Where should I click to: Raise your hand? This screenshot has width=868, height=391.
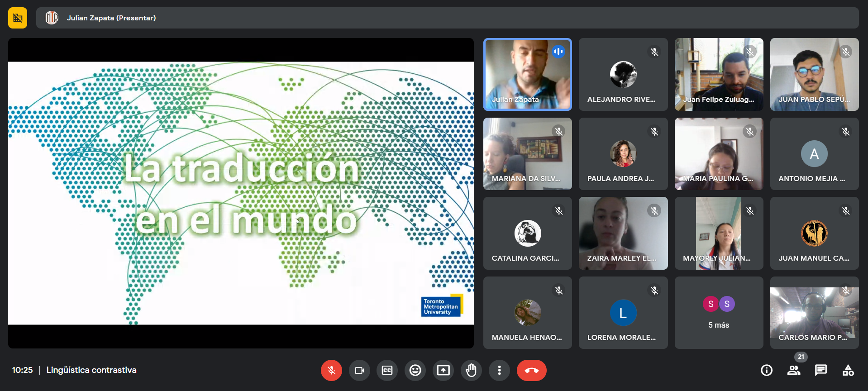[x=471, y=371]
